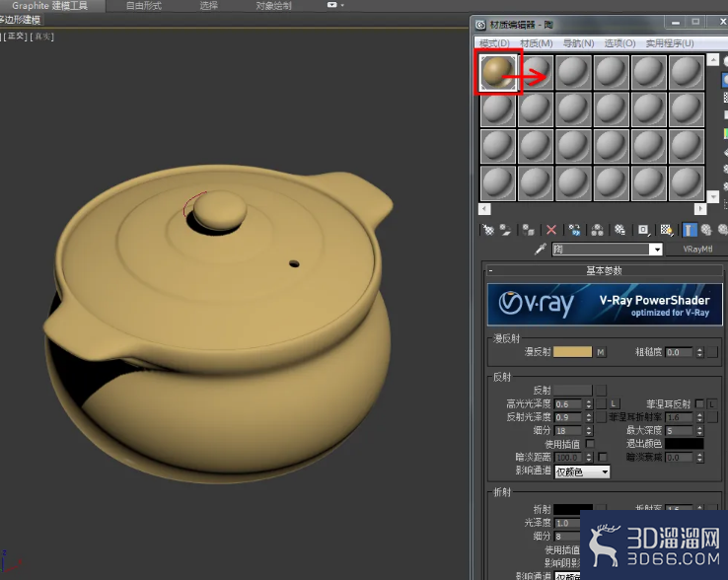Open the 导航(N) menu
The image size is (728, 580).
[578, 43]
